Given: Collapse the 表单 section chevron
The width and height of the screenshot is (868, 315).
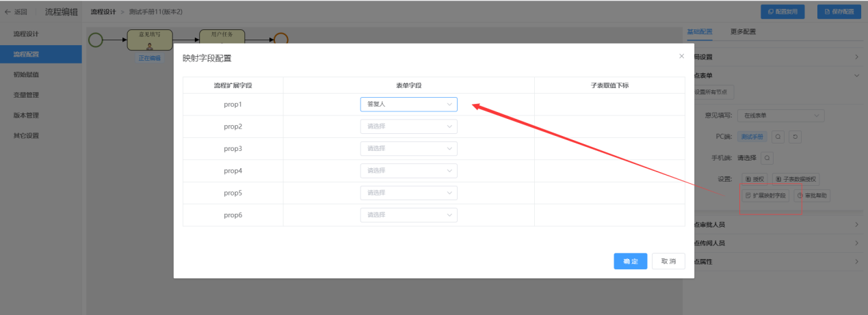Looking at the screenshot, I should point(856,76).
